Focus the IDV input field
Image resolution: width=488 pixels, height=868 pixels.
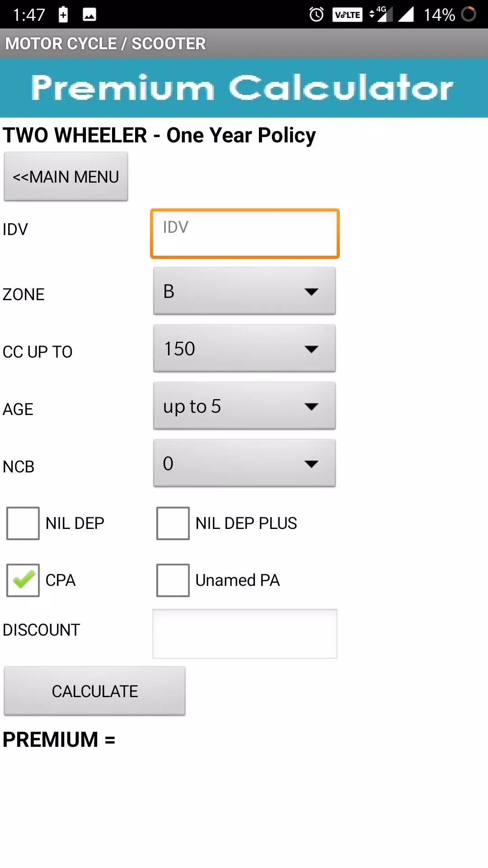[x=245, y=234]
